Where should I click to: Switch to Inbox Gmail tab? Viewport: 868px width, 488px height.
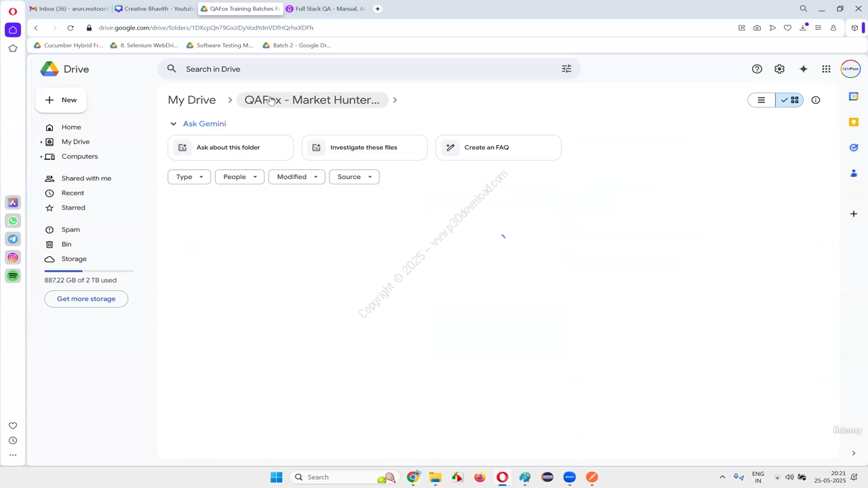click(69, 9)
